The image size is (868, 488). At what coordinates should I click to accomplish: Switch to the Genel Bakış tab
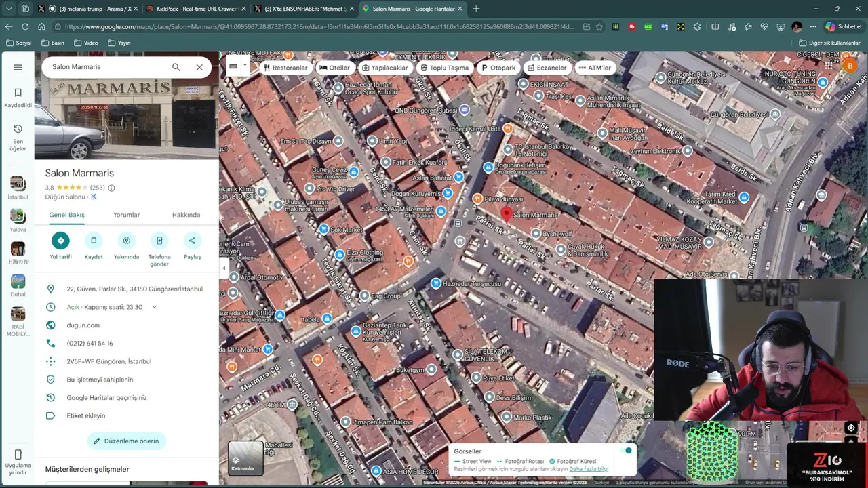click(66, 215)
